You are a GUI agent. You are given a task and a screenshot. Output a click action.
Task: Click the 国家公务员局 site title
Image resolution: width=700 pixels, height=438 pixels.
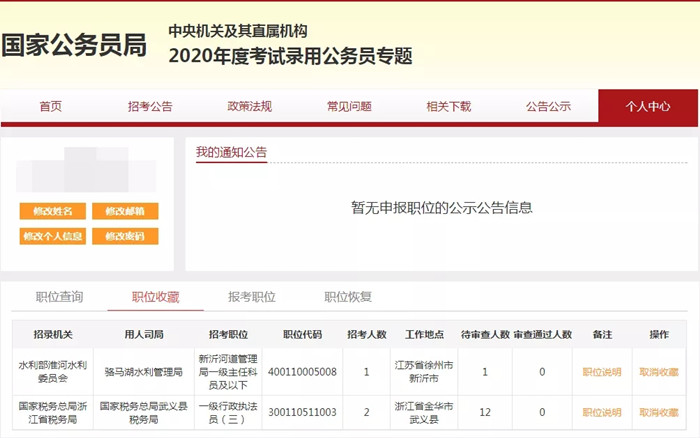tap(74, 45)
